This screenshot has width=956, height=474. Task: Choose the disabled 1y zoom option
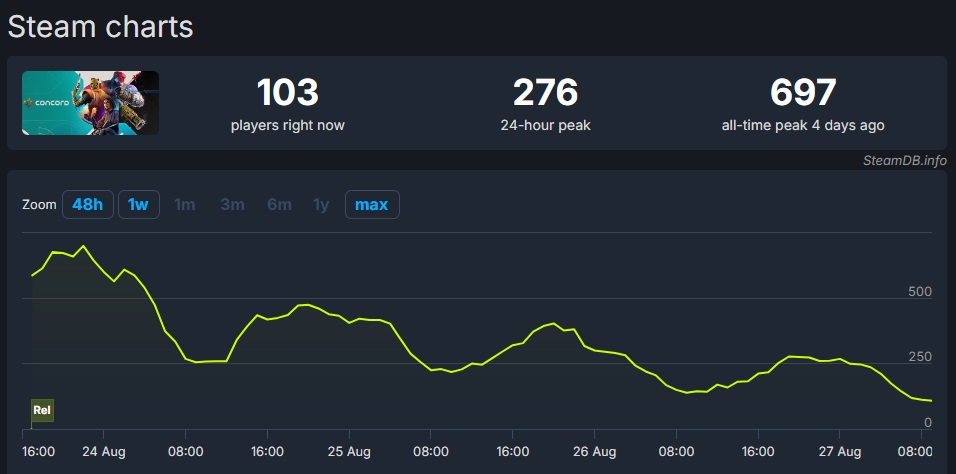(321, 205)
